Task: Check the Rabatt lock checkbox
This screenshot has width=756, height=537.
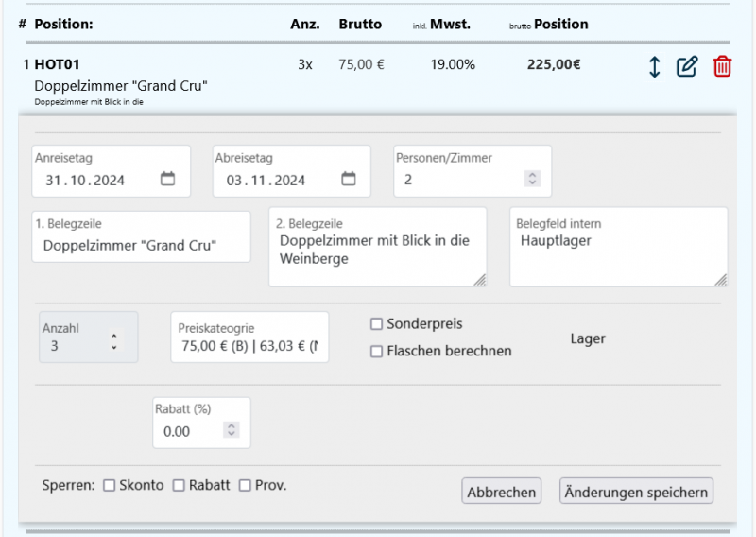Action: [x=179, y=486]
